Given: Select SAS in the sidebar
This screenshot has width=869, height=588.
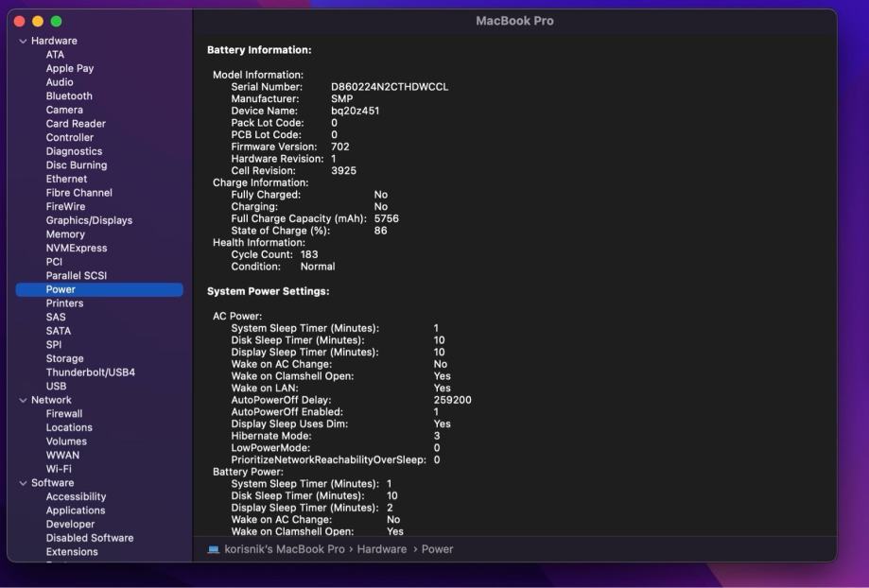Looking at the screenshot, I should click(x=56, y=317).
